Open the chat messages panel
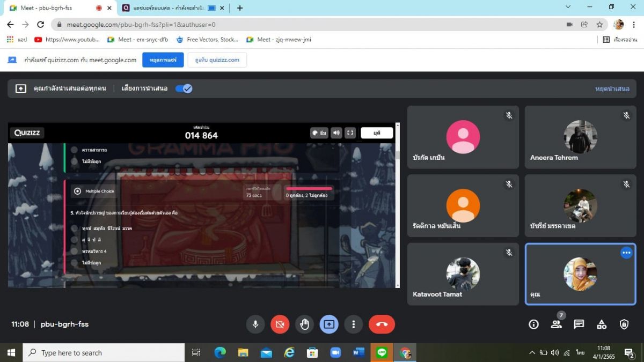 579,324
